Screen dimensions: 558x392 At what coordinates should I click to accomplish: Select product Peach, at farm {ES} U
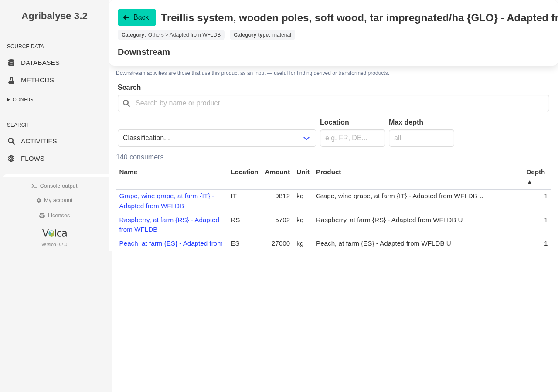384,243
